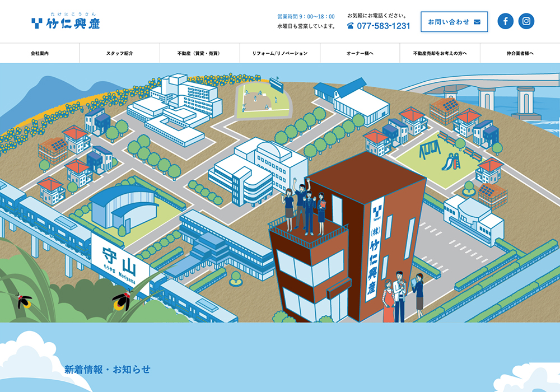The height and width of the screenshot is (392, 560).
Task: Open the Instagram profile icon
Action: [526, 21]
